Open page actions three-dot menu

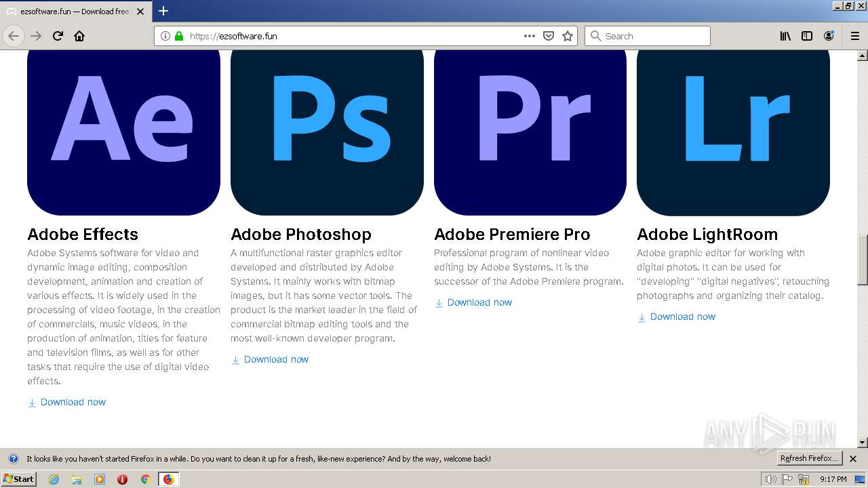click(x=530, y=36)
